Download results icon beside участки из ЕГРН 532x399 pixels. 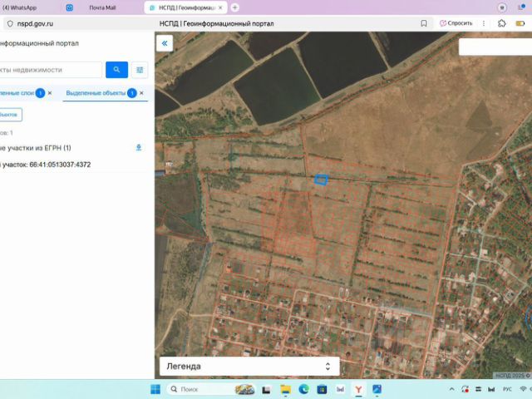pyautogui.click(x=139, y=148)
